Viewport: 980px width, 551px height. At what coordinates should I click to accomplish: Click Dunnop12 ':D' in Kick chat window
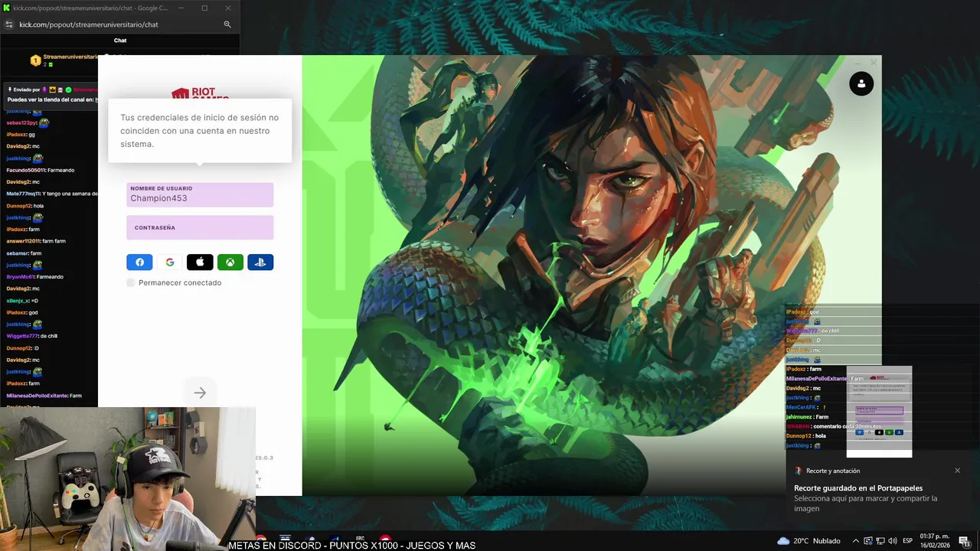pos(22,348)
